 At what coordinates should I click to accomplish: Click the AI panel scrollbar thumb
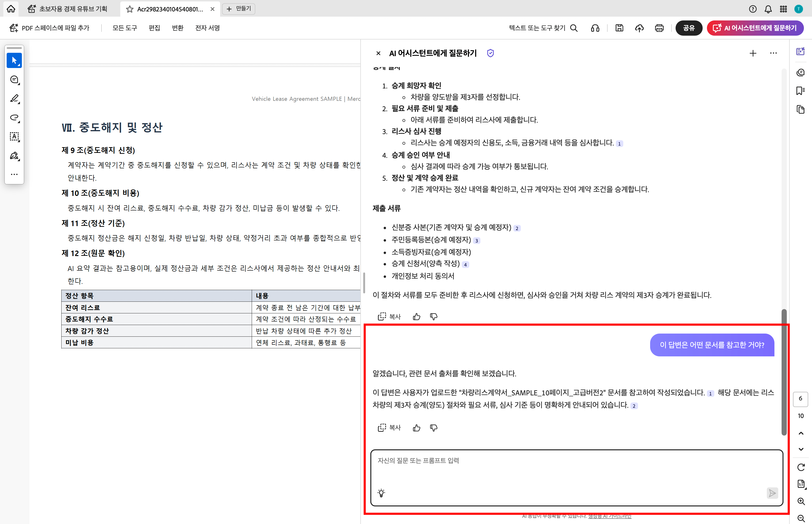[x=784, y=372]
